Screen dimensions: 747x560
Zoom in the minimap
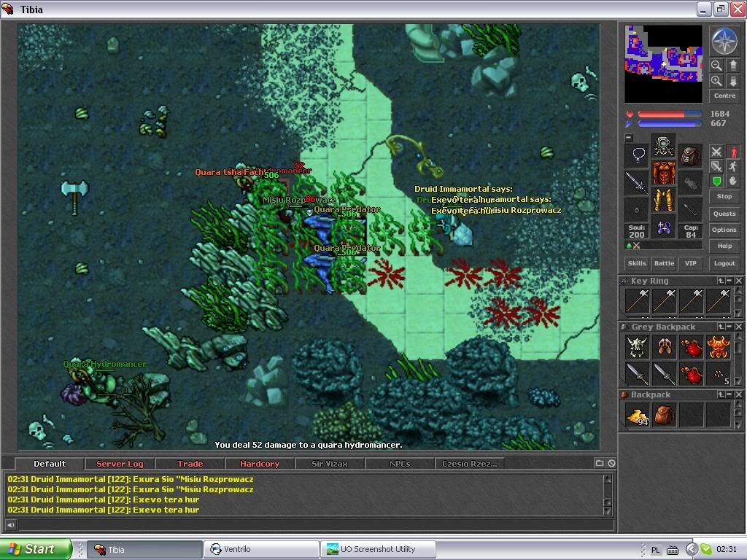pyautogui.click(x=716, y=80)
